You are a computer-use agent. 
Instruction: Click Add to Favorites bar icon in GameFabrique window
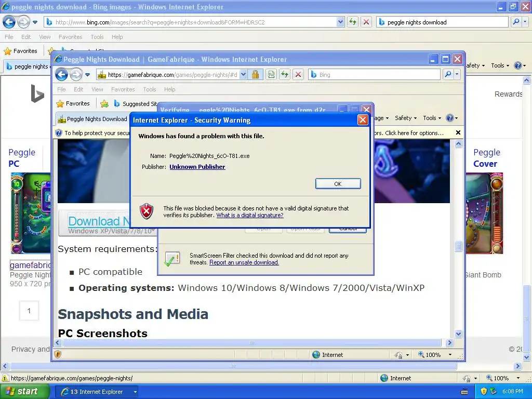pyautogui.click(x=104, y=103)
